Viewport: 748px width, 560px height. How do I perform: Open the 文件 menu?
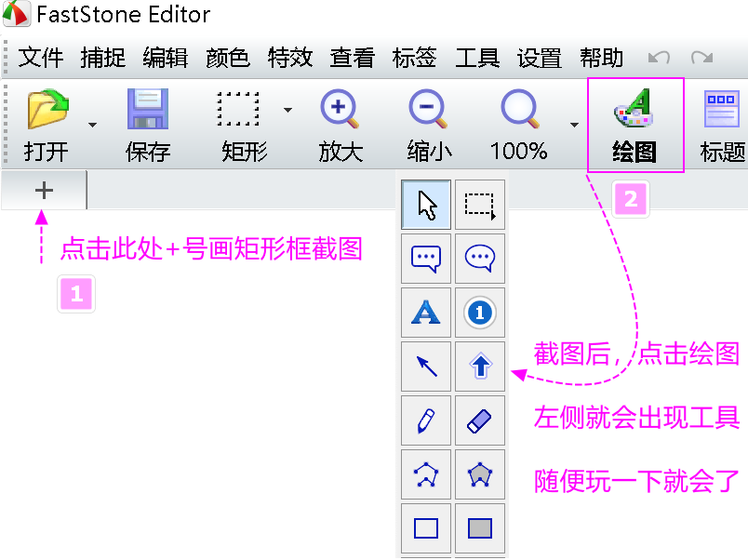(41, 59)
